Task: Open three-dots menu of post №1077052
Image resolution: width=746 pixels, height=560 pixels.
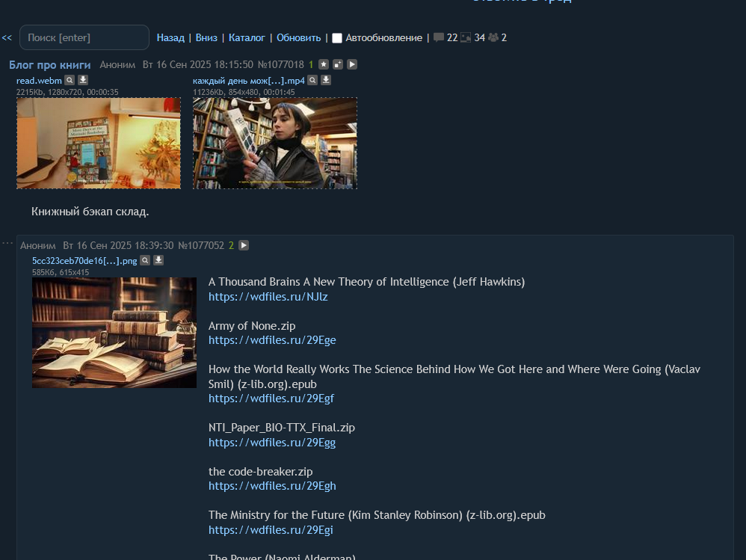Action: (7, 244)
